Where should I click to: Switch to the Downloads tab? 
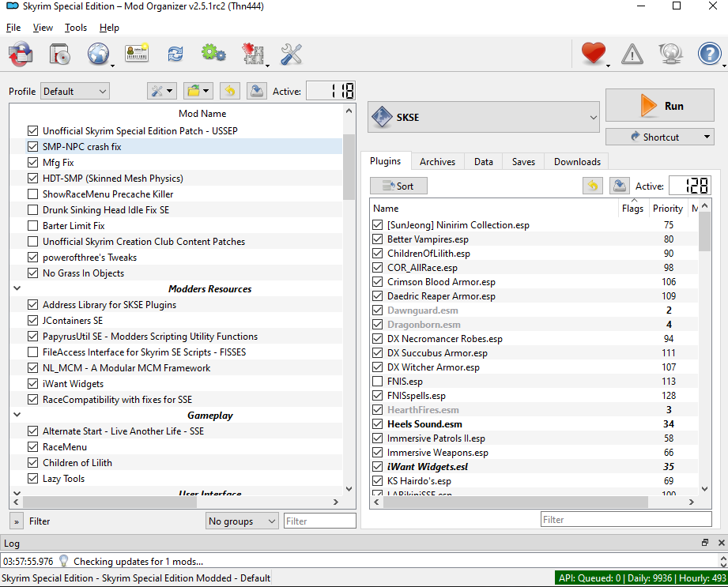(x=576, y=162)
